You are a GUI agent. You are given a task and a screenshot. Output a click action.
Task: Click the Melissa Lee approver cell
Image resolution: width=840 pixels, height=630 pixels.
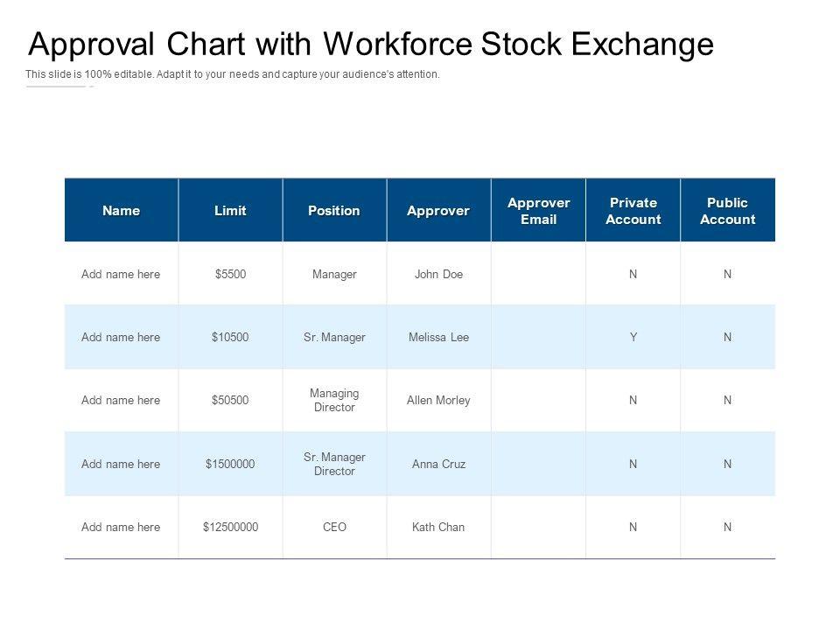438,337
